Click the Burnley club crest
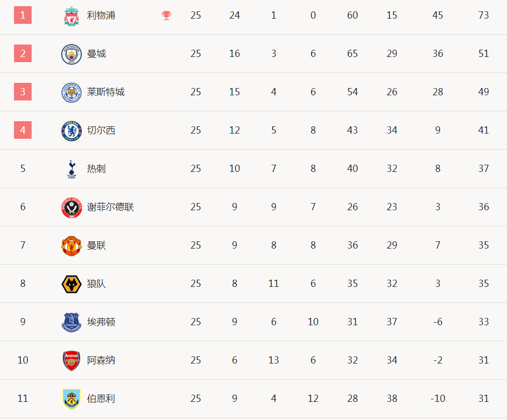This screenshot has width=507, height=420. (x=72, y=399)
